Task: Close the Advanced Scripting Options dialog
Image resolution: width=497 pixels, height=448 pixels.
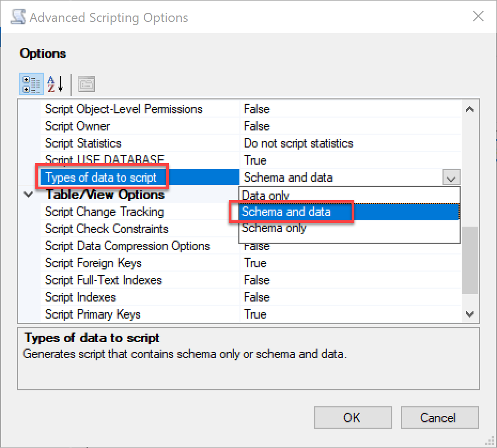Action: [x=478, y=17]
